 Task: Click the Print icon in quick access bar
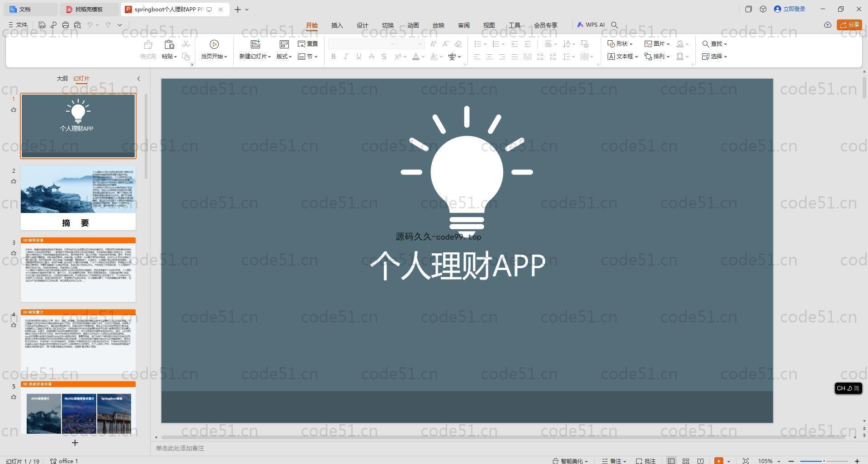(66, 25)
